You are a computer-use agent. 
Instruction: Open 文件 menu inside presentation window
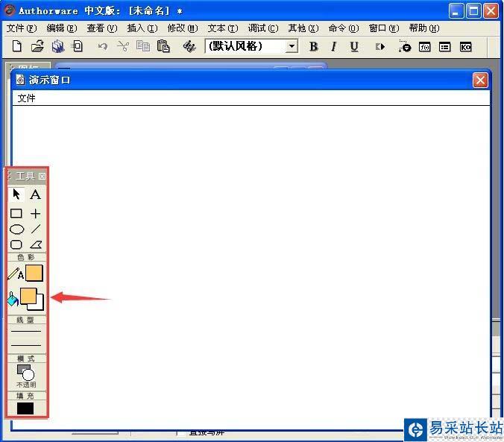(x=26, y=98)
